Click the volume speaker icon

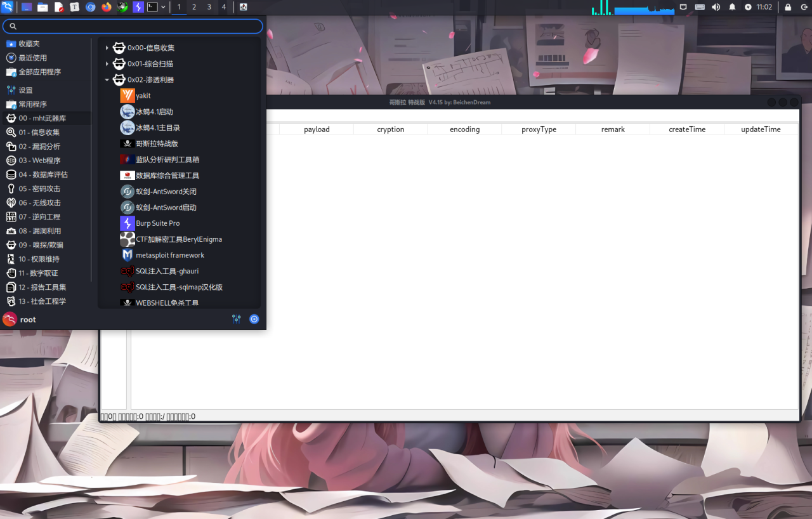pos(716,7)
